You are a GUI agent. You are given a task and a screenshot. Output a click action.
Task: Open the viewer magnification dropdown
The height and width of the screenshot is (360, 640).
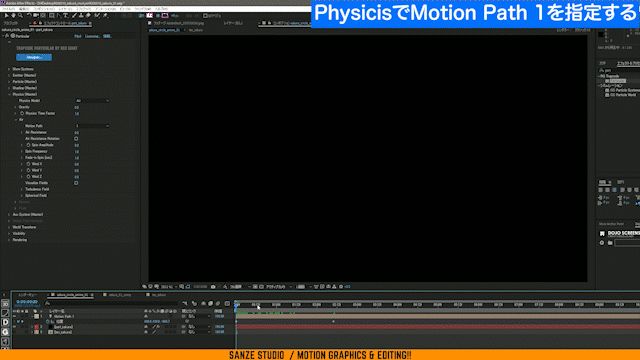point(168,287)
